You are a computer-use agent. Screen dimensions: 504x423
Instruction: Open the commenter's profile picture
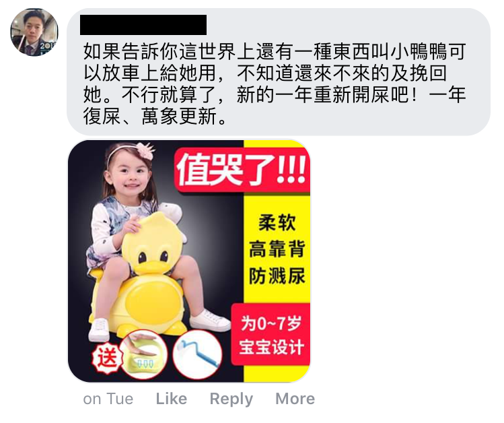[x=34, y=32]
